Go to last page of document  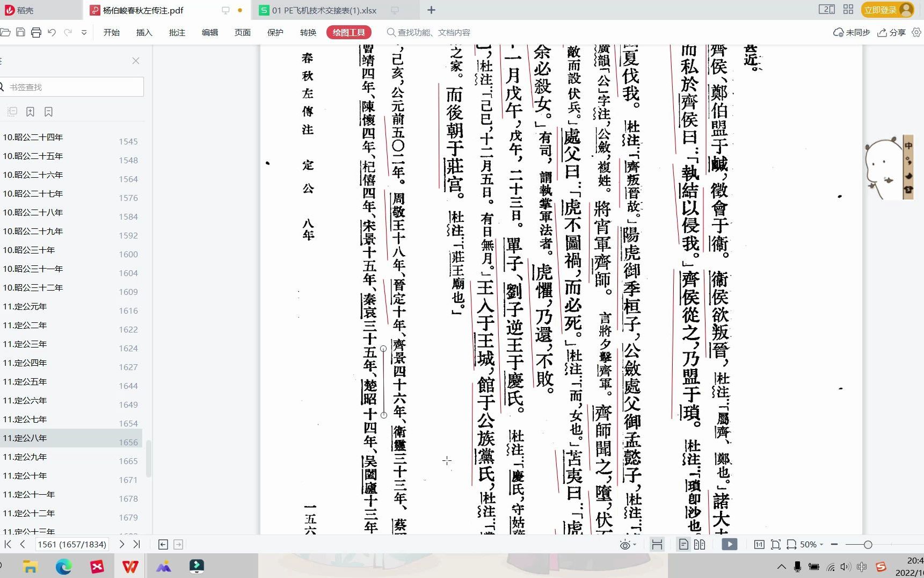coord(137,544)
